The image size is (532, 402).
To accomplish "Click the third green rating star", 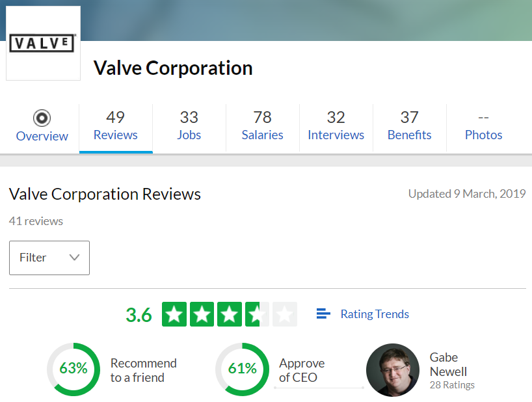I will [x=230, y=314].
